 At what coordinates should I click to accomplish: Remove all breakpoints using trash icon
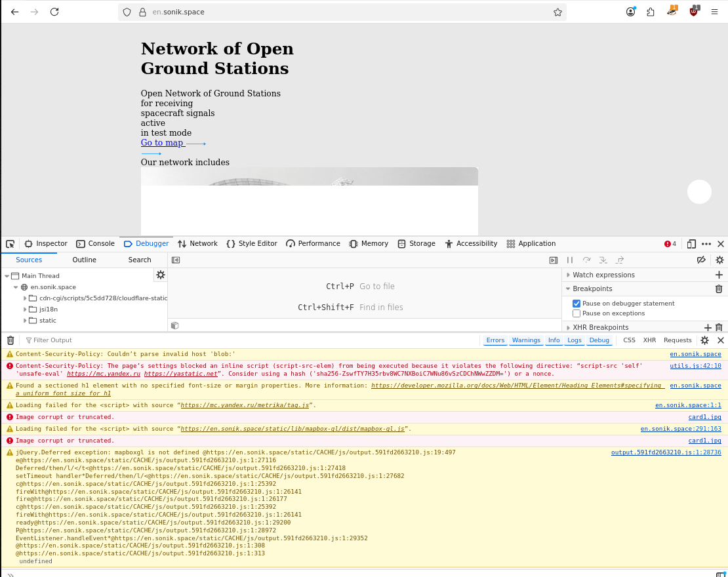pyautogui.click(x=719, y=289)
